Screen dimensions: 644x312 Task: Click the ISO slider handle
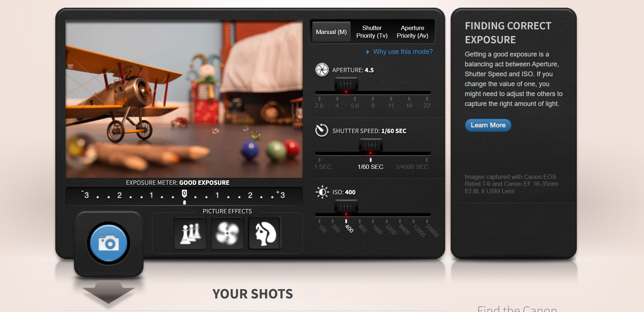(346, 207)
